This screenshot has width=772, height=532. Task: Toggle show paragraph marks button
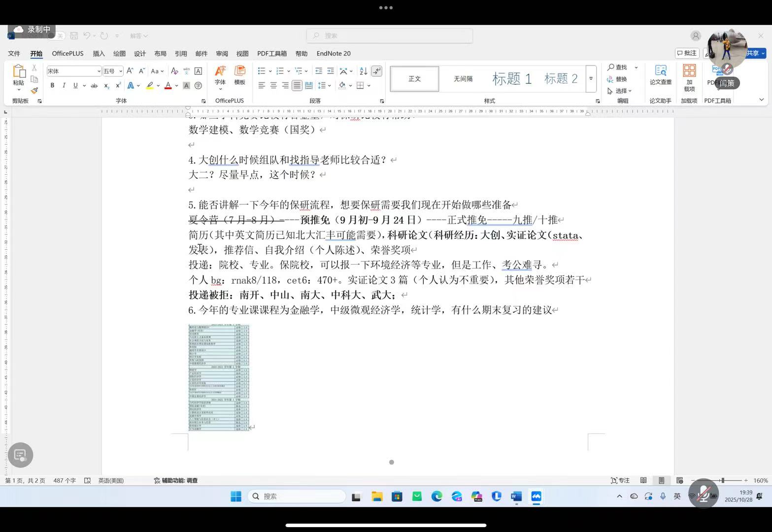pyautogui.click(x=377, y=71)
